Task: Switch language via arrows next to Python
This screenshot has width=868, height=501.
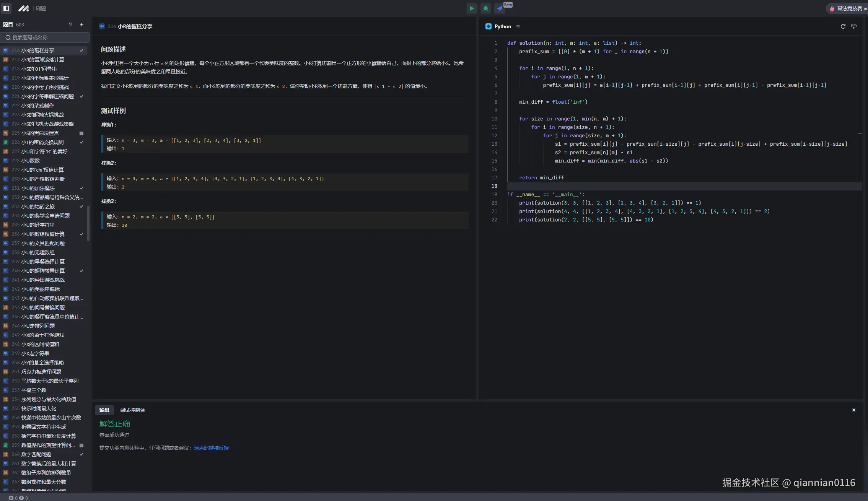Action: coord(518,26)
